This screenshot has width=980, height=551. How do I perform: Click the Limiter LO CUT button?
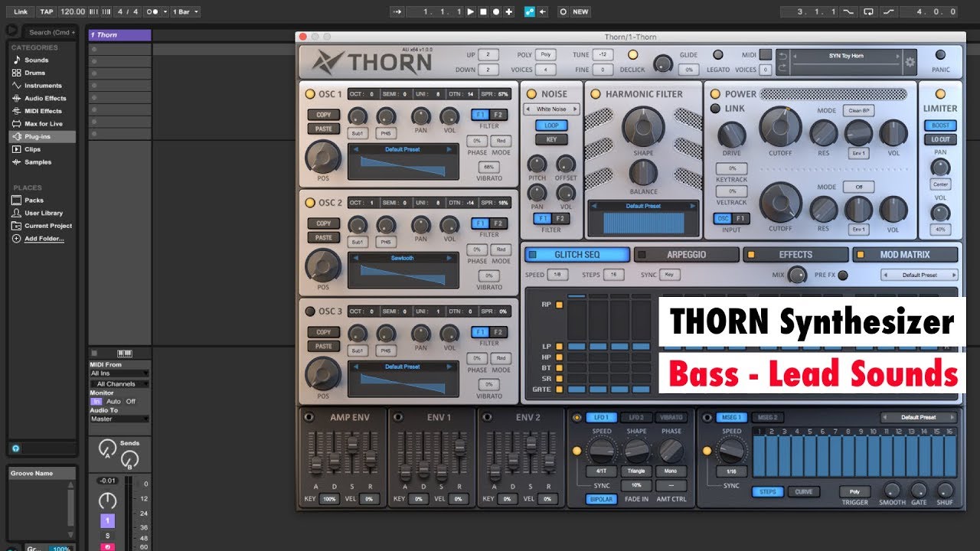940,139
